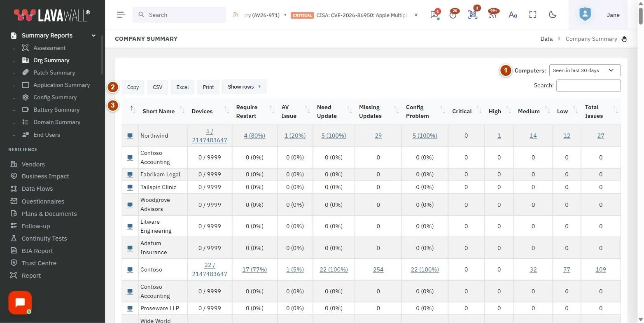Dismiss the news ticker with the X
Image resolution: width=644 pixels, height=323 pixels.
416,15
